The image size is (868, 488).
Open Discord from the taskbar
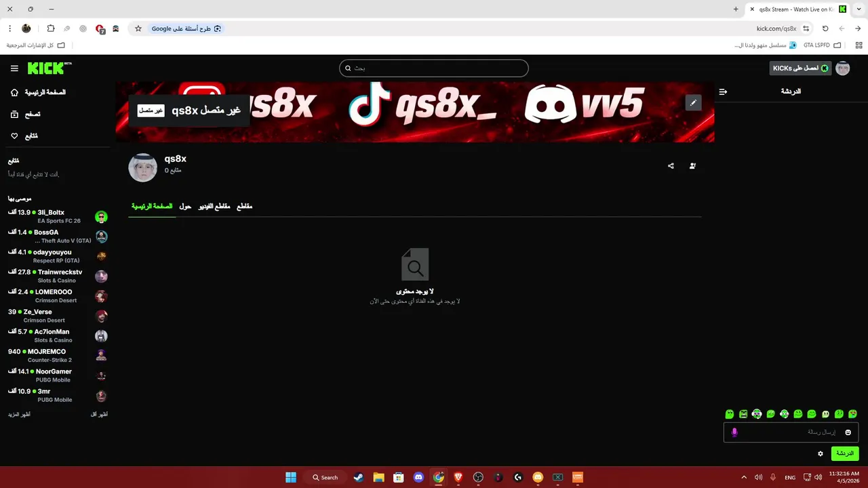point(418,477)
